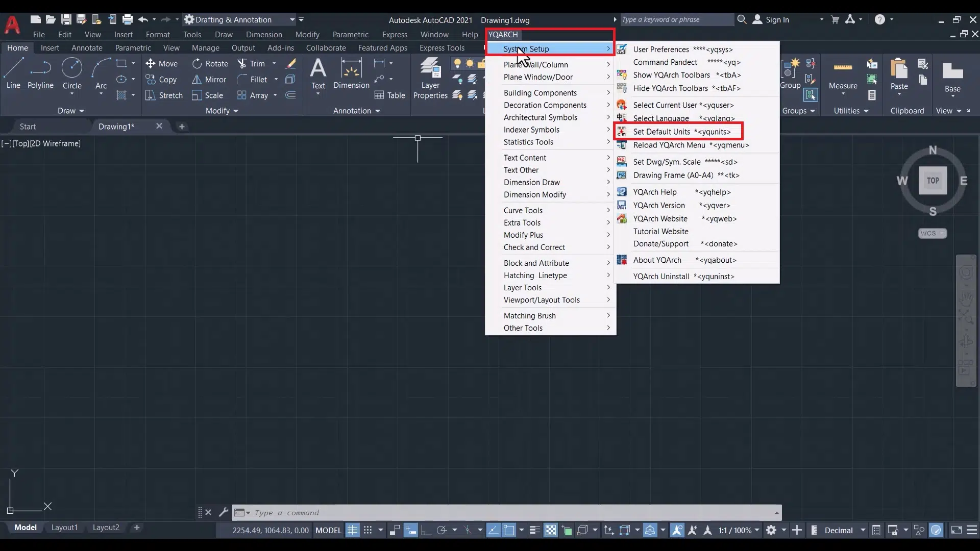Click the Mirror tool icon
Viewport: 980px width, 551px height.
point(197,80)
